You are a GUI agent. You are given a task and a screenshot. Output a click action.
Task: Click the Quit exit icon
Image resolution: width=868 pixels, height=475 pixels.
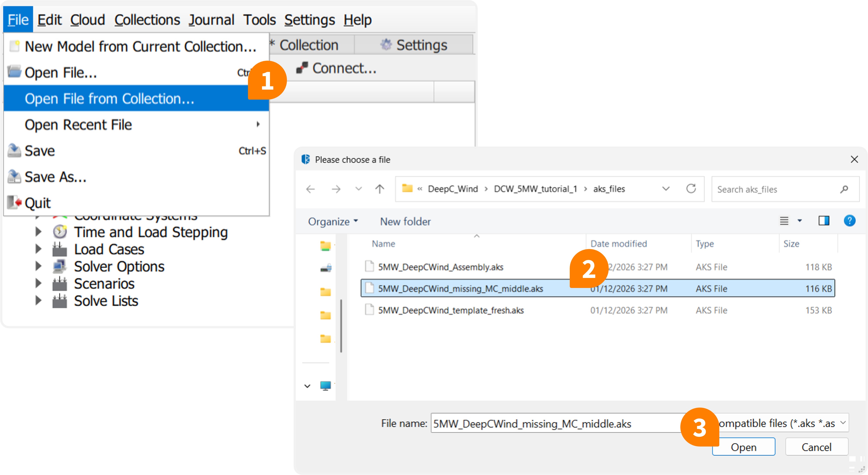coord(14,203)
